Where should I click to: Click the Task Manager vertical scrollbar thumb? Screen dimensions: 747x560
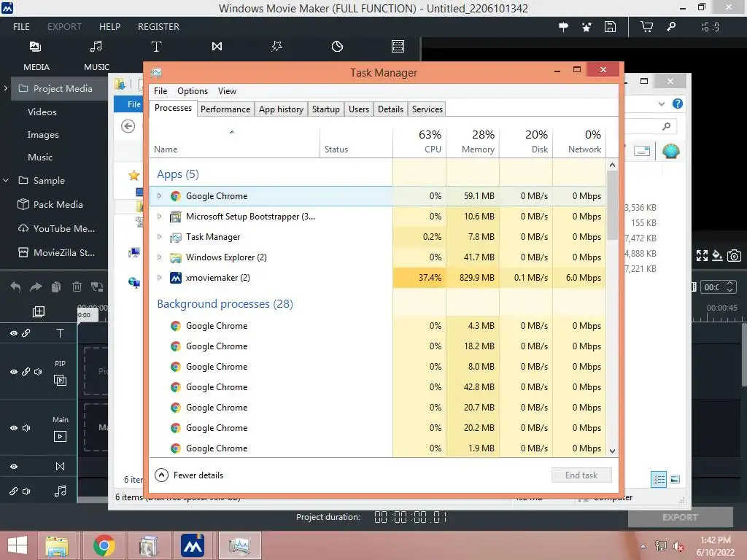click(x=613, y=206)
